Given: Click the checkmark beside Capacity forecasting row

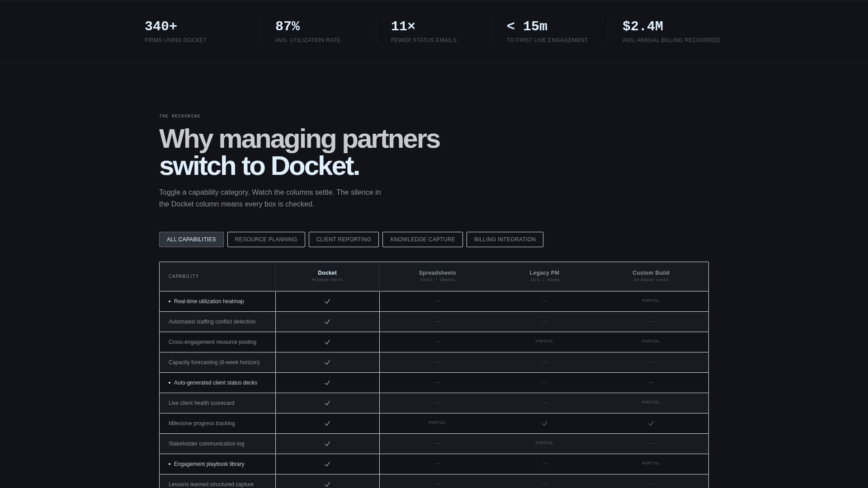Looking at the screenshot, I should click(x=327, y=362).
